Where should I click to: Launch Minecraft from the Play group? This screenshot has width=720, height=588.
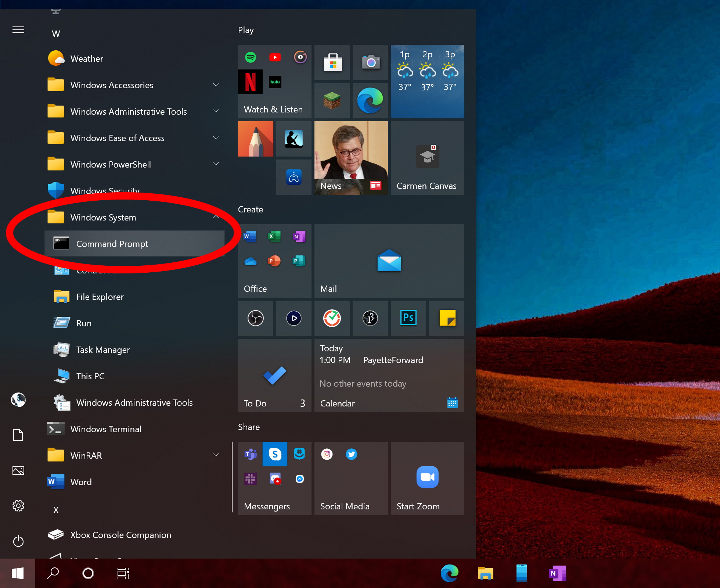pyautogui.click(x=331, y=100)
